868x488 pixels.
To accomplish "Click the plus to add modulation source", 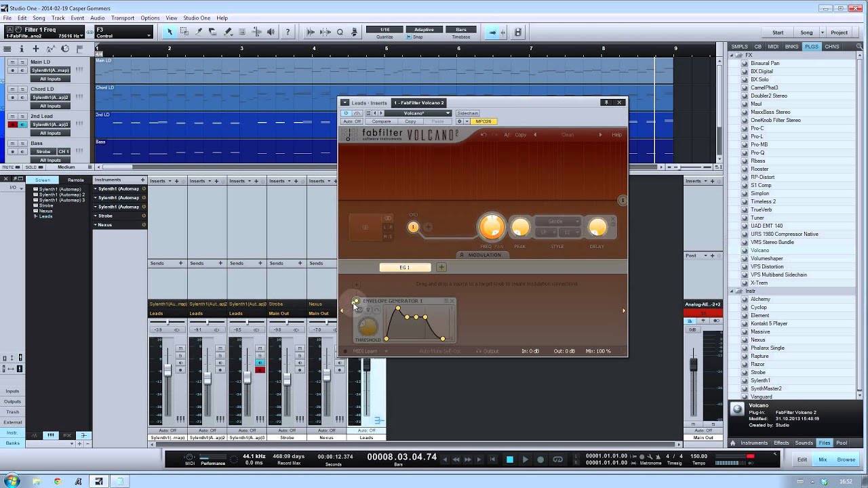I will [441, 268].
